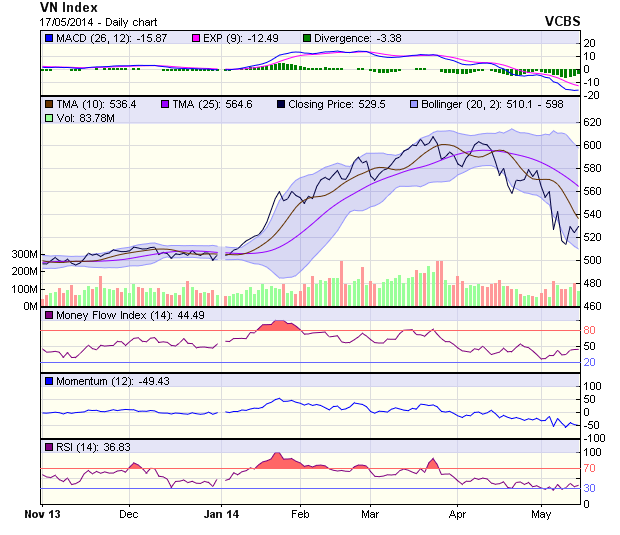Click the brown TMA (10) legend swatch
Screen dimensions: 620x535
point(49,103)
